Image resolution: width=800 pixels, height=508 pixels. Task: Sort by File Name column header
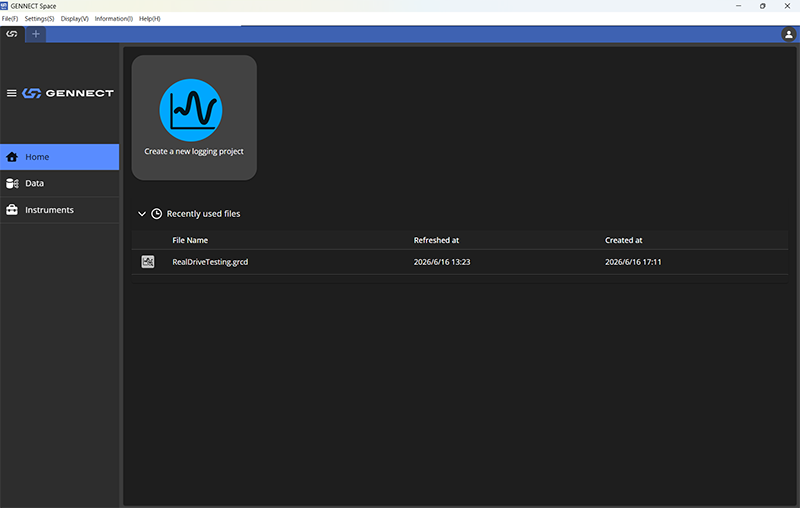190,240
